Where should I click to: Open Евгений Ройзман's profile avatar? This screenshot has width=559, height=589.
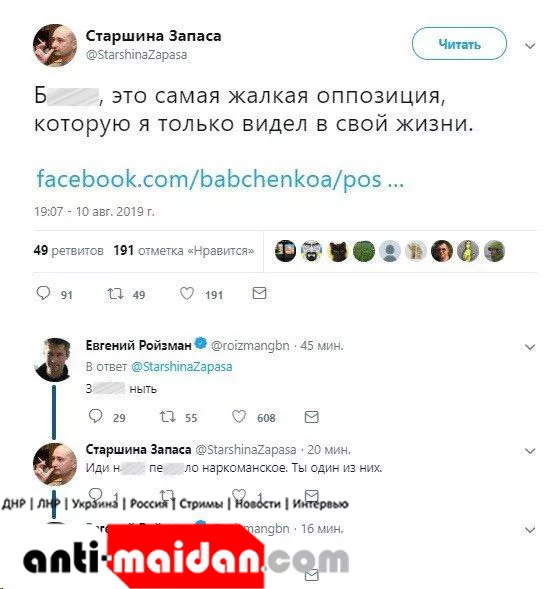coord(55,359)
